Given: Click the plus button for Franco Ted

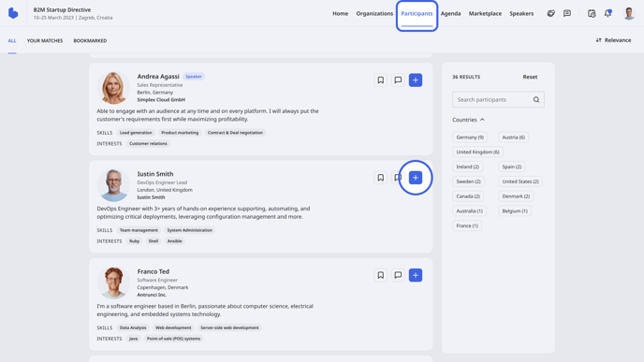Looking at the screenshot, I should 416,275.
